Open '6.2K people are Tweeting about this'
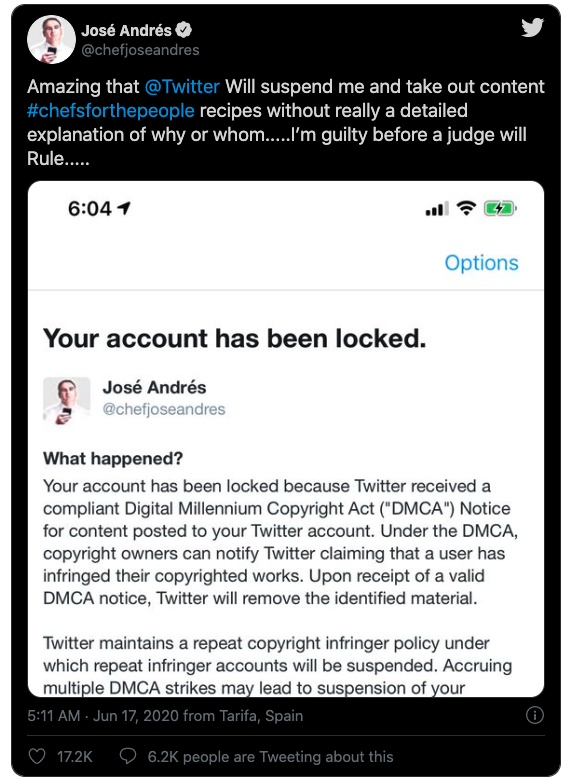 270,757
